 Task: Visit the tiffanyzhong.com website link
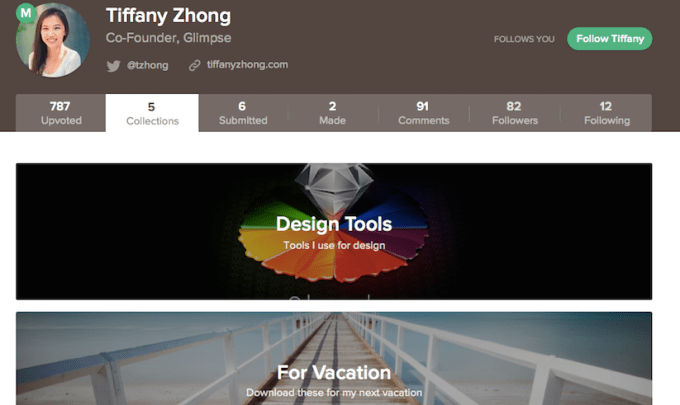tap(247, 65)
